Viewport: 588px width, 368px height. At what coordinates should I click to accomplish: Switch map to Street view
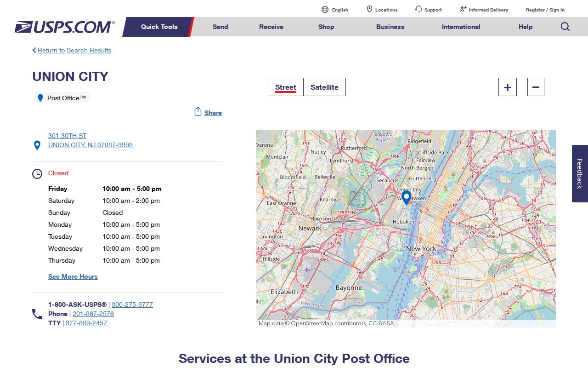(286, 87)
